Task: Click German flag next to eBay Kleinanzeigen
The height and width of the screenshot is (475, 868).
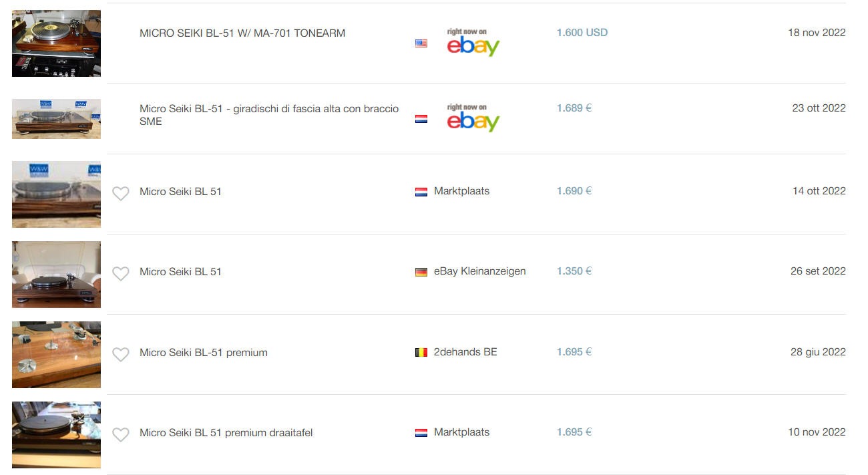Action: tap(421, 272)
